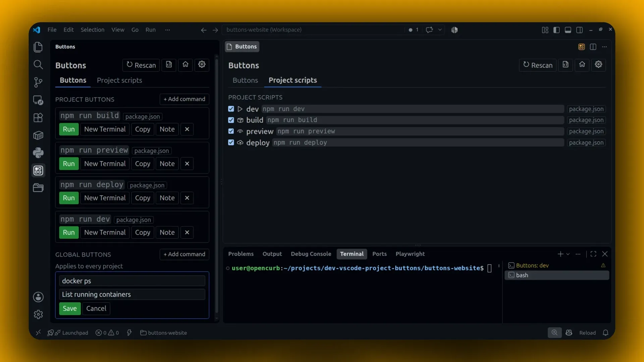
Task: Open the Python icon in activity bar
Action: [38, 153]
